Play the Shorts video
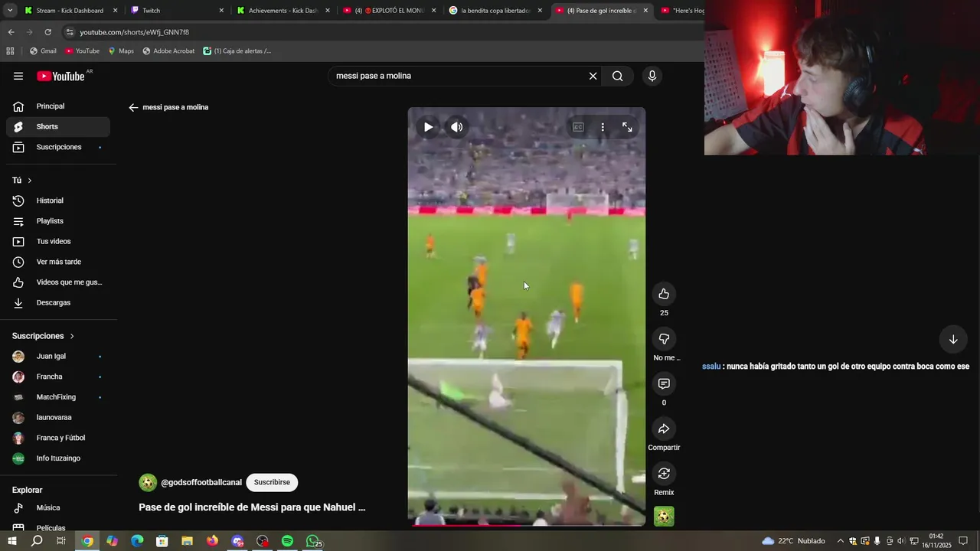The height and width of the screenshot is (551, 980). (x=428, y=127)
